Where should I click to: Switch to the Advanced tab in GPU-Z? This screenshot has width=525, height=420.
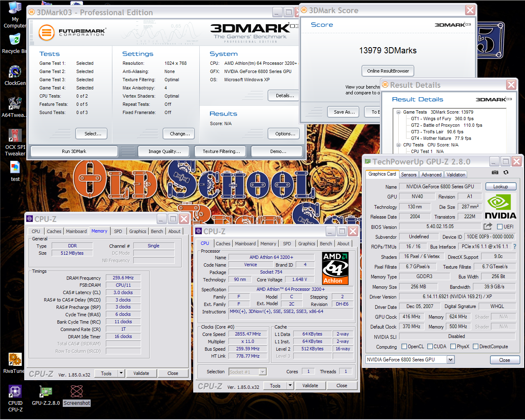pyautogui.click(x=431, y=174)
